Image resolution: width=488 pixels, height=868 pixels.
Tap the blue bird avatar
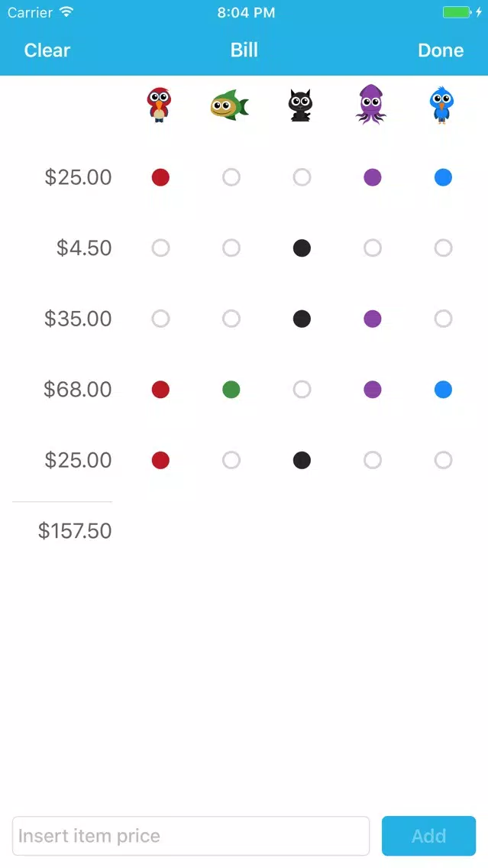click(441, 105)
